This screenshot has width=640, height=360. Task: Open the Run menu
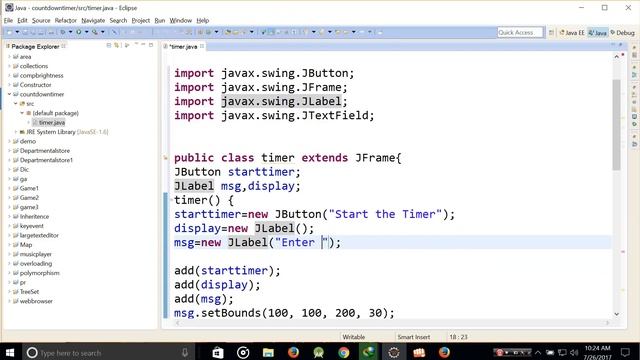click(160, 20)
